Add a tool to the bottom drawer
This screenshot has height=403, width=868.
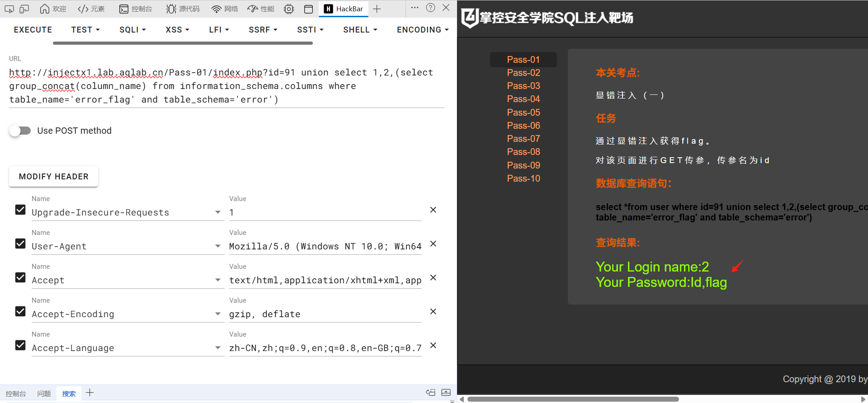pos(90,393)
